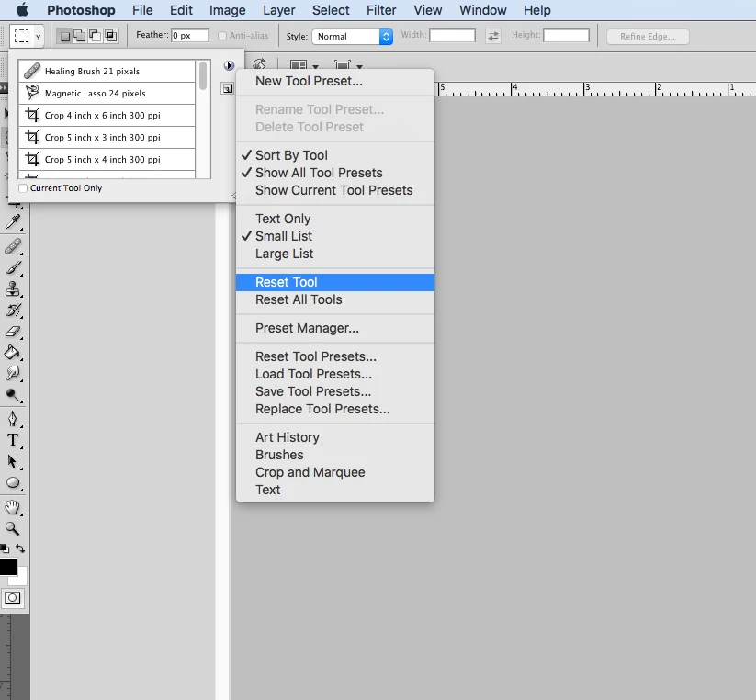Open the screen mode dropdown arrow
Viewport: 756px width, 700px height.
(360, 66)
